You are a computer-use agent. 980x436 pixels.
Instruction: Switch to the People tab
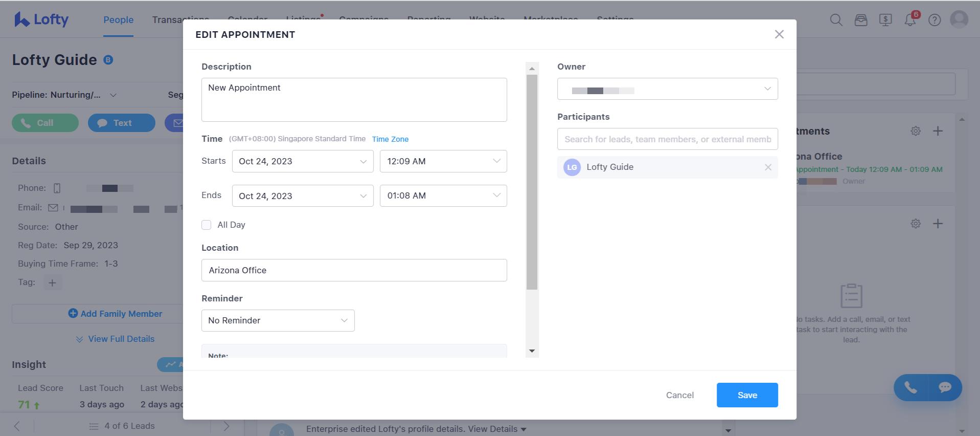pos(118,20)
